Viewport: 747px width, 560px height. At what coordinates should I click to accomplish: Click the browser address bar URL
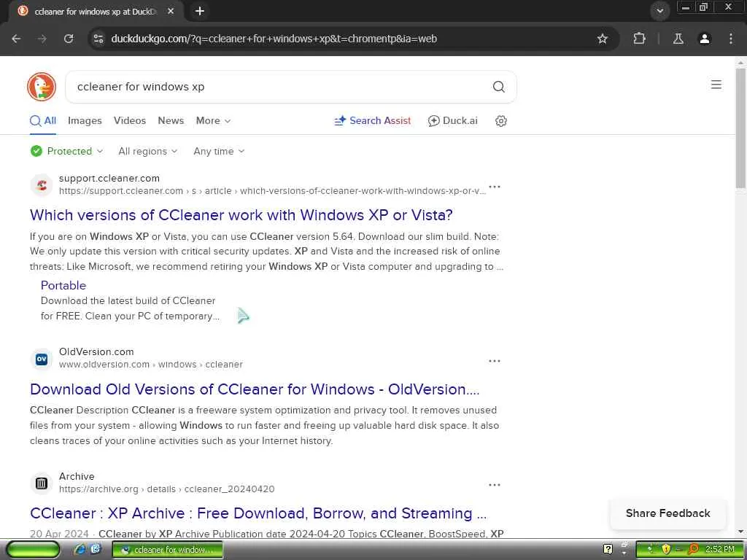click(x=274, y=39)
